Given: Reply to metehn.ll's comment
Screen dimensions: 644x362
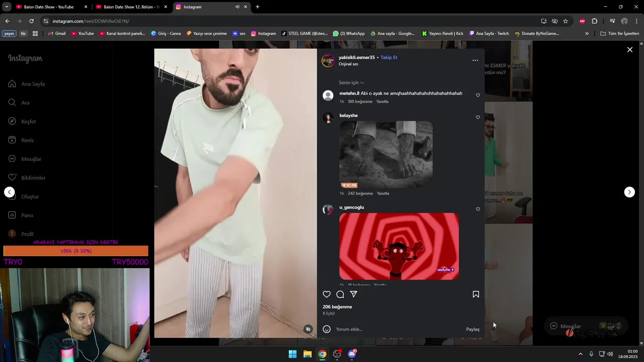Looking at the screenshot, I should (x=382, y=102).
